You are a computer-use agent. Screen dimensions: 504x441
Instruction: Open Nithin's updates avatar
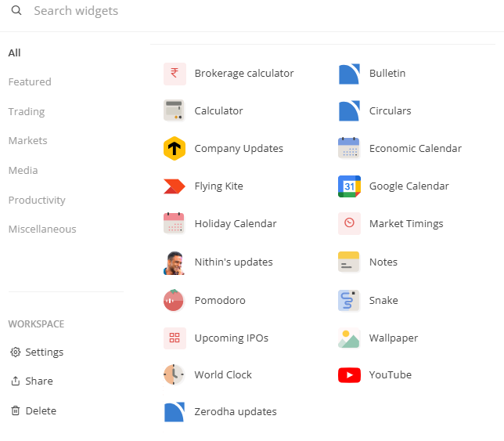point(175,262)
